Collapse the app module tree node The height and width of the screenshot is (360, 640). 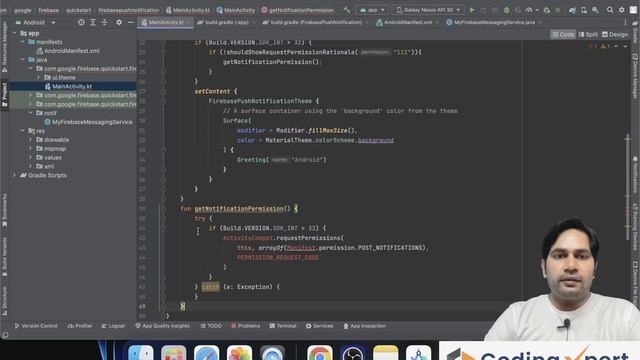(x=15, y=33)
